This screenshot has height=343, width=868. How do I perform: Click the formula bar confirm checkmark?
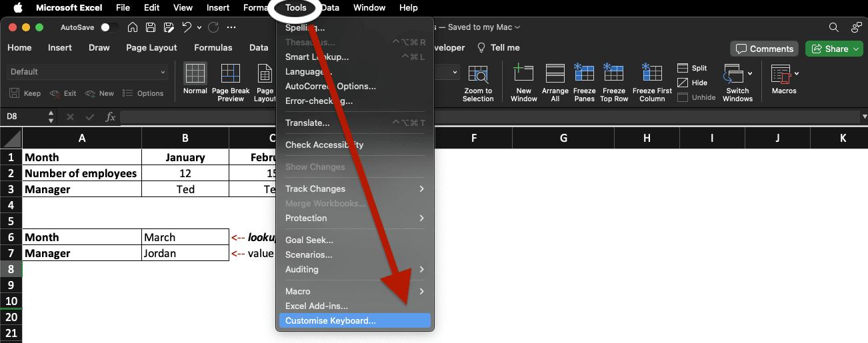point(90,117)
